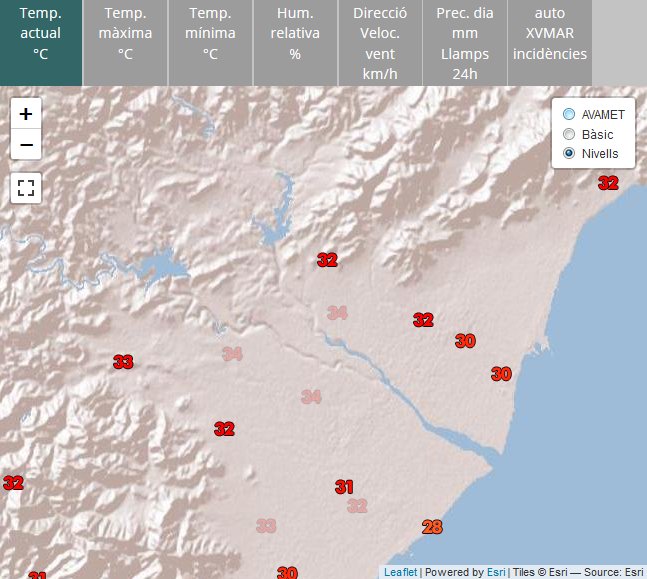This screenshot has width=647, height=579.
Task: Switch to Hum. relativa % tab
Action: [x=295, y=43]
